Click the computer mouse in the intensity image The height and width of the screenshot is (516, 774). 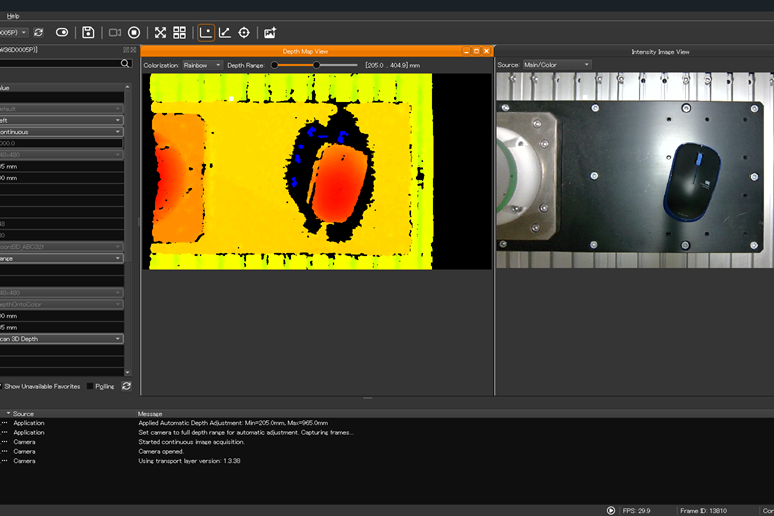point(692,181)
